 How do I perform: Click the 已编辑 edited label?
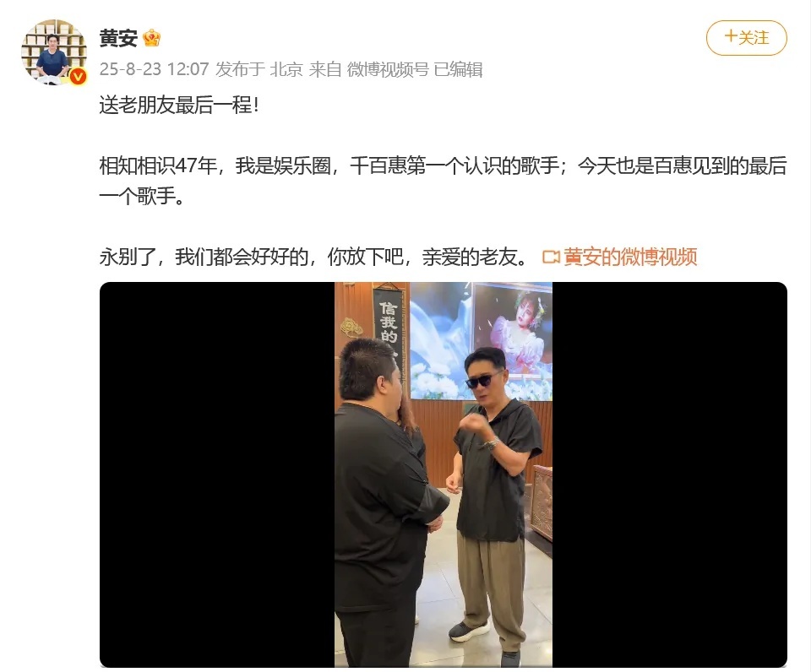click(x=458, y=69)
